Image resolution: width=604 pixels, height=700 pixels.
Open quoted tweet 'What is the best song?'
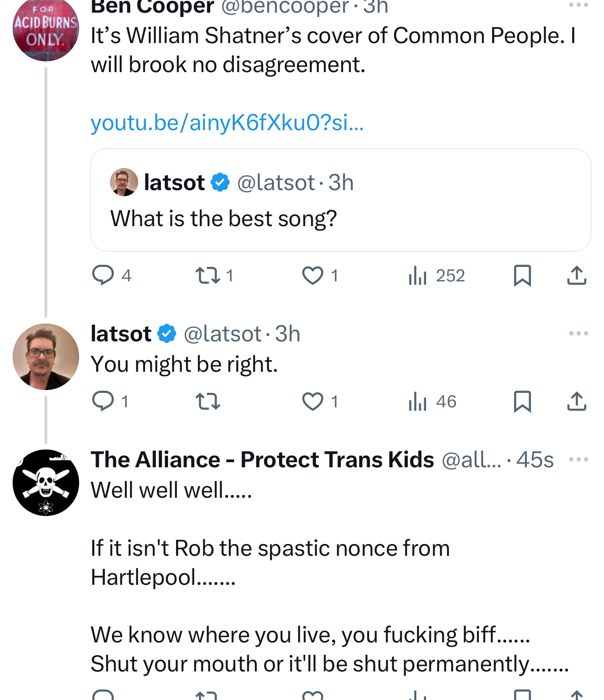340,219
